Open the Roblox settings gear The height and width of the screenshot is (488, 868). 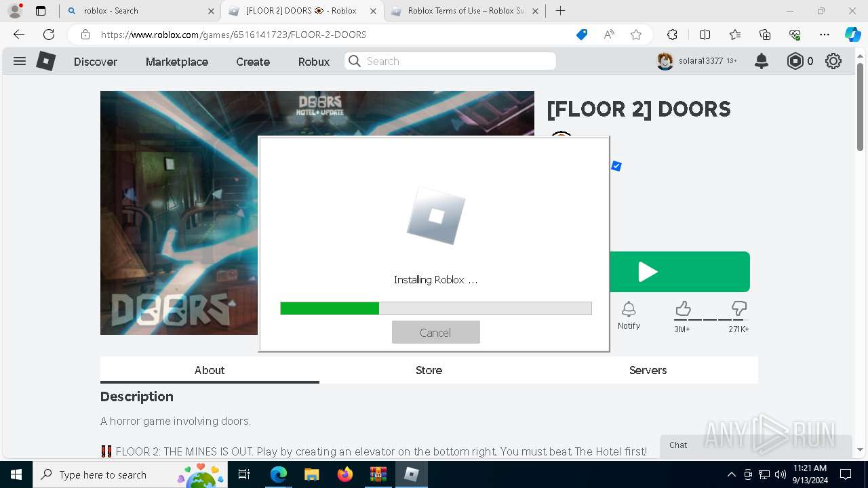833,61
